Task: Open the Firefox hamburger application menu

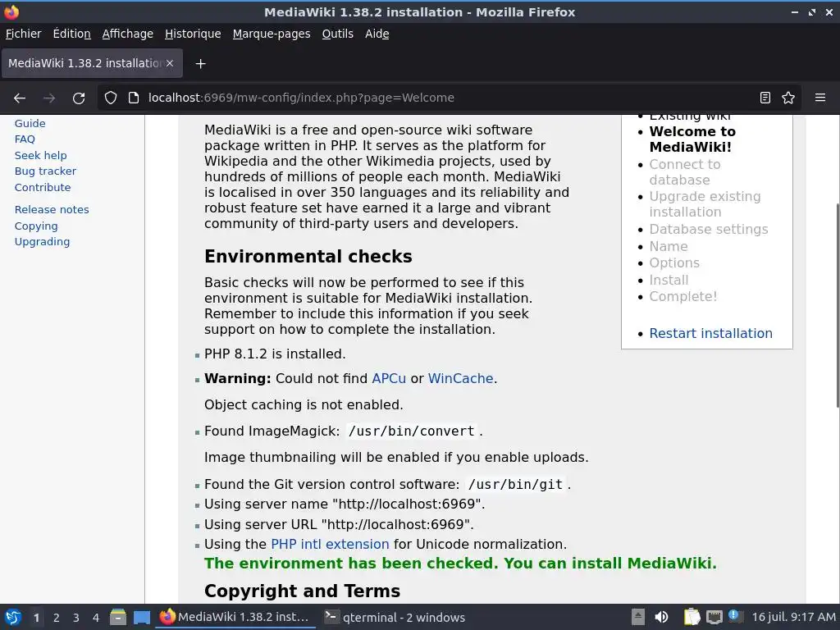Action: [x=819, y=98]
